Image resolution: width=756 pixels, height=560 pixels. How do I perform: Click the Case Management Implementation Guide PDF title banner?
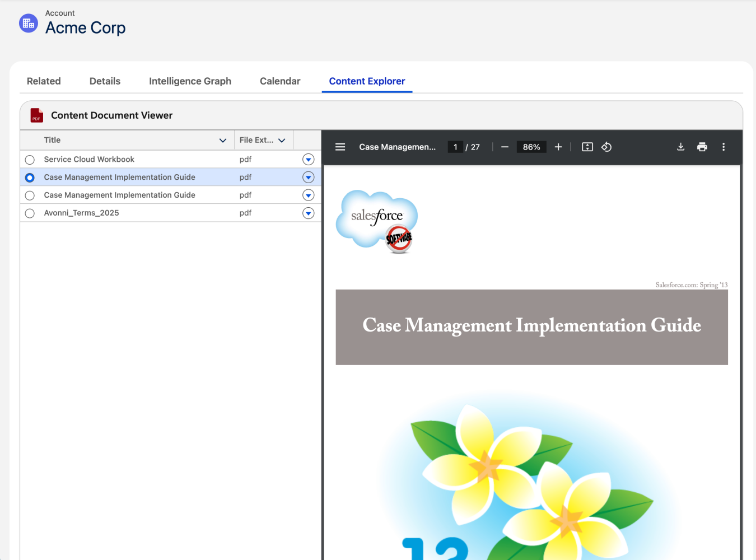pyautogui.click(x=531, y=327)
